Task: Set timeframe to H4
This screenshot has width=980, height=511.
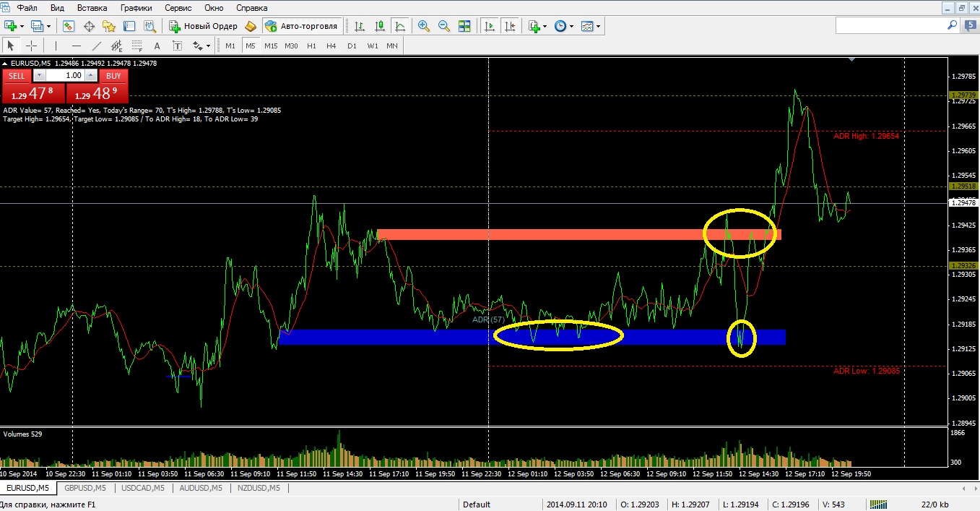Action: (x=331, y=46)
